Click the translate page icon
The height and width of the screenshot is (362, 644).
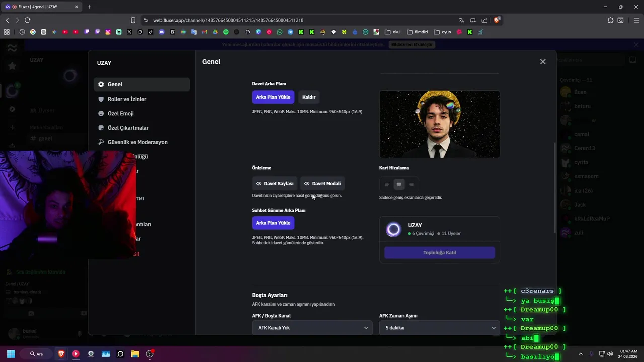[x=461, y=20]
